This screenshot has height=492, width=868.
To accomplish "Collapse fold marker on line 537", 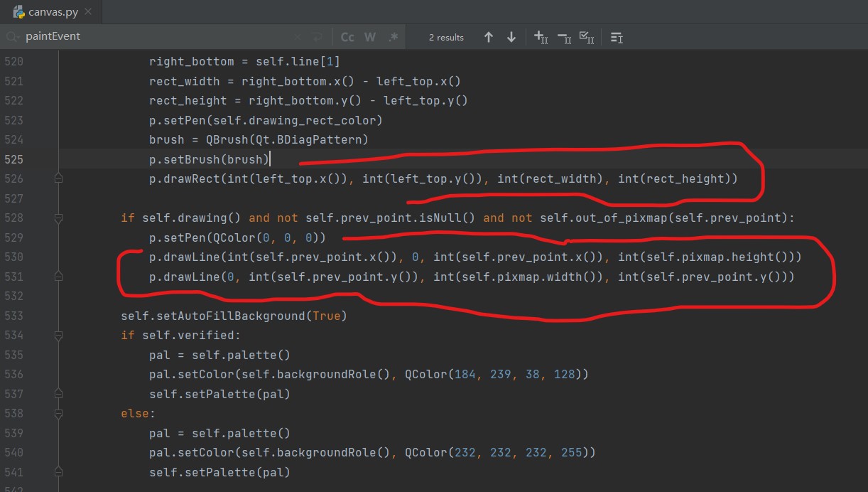I will 58,393.
